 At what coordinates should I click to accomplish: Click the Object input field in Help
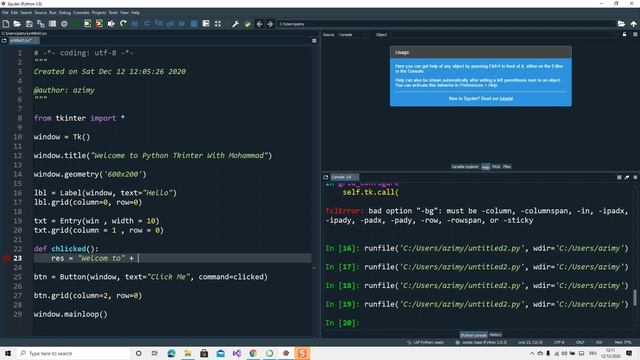[503, 35]
